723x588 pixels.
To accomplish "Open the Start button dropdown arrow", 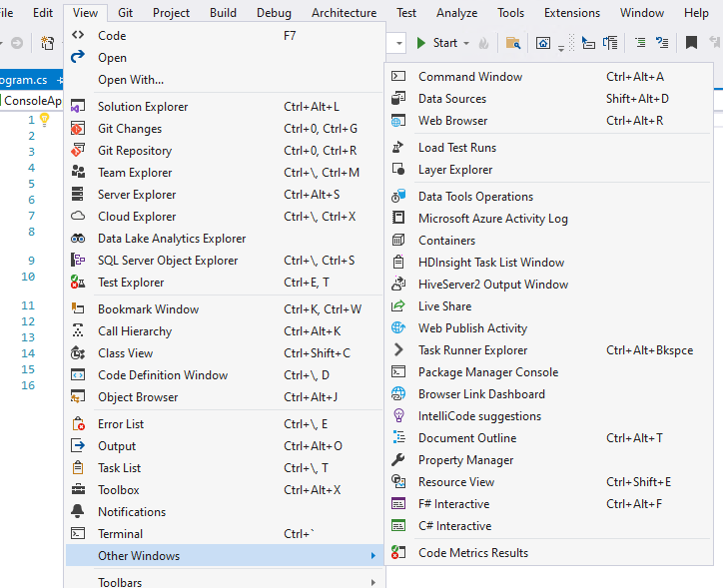I will (x=466, y=43).
